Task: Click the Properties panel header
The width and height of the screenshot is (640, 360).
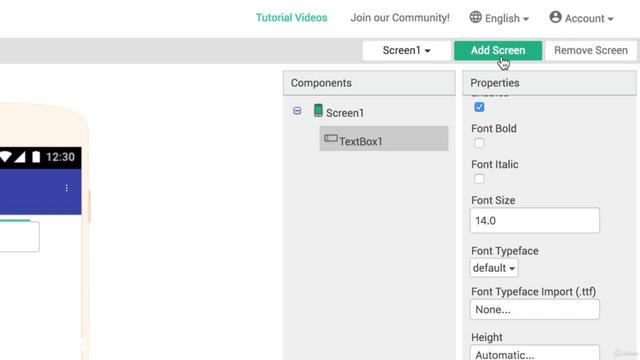Action: pyautogui.click(x=549, y=83)
